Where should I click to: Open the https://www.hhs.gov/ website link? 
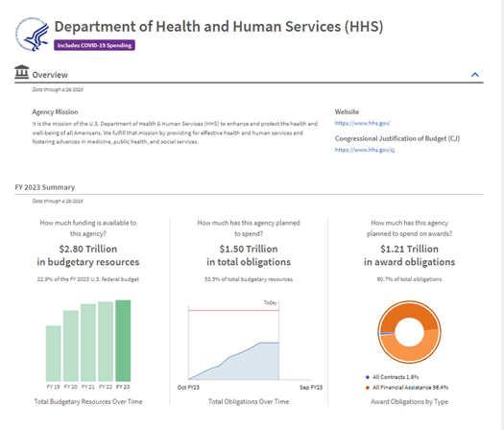(363, 123)
